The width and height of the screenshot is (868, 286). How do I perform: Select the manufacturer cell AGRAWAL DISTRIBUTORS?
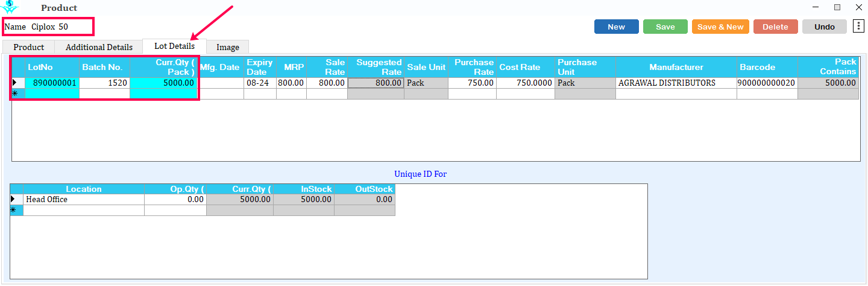point(676,83)
